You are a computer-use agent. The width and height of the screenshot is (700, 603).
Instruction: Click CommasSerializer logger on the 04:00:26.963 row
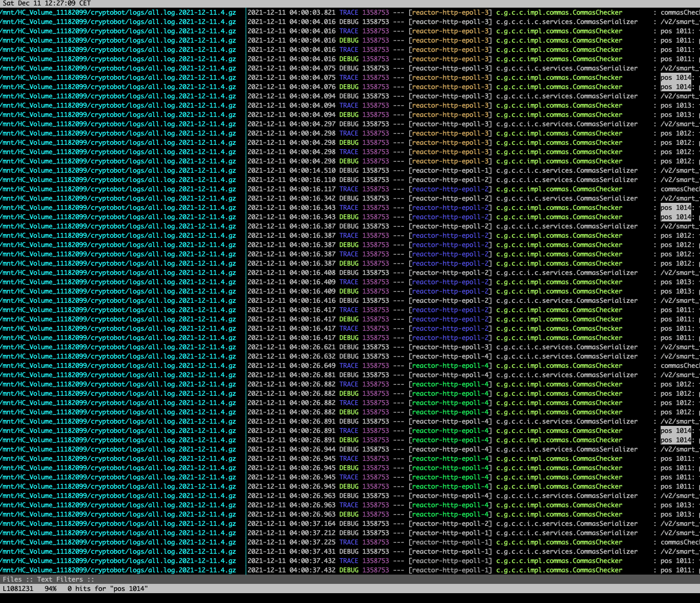567,496
